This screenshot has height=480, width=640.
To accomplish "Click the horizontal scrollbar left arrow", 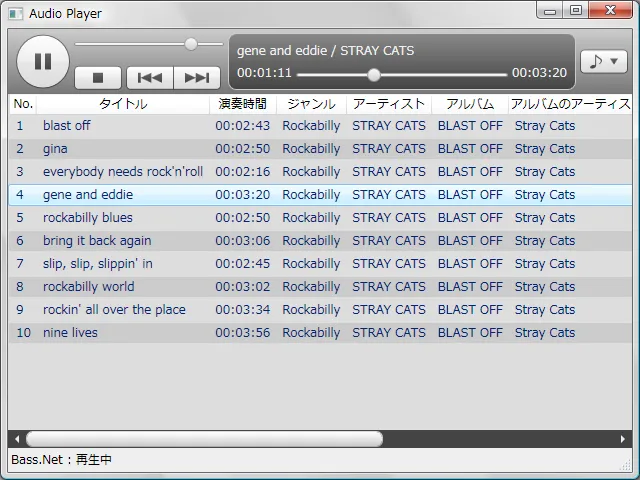I will point(16,439).
